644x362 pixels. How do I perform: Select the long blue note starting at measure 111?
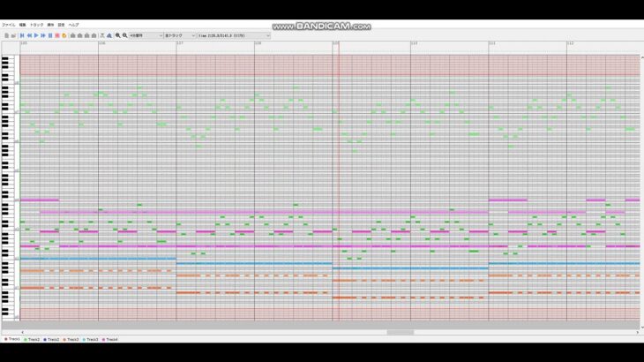pos(565,263)
